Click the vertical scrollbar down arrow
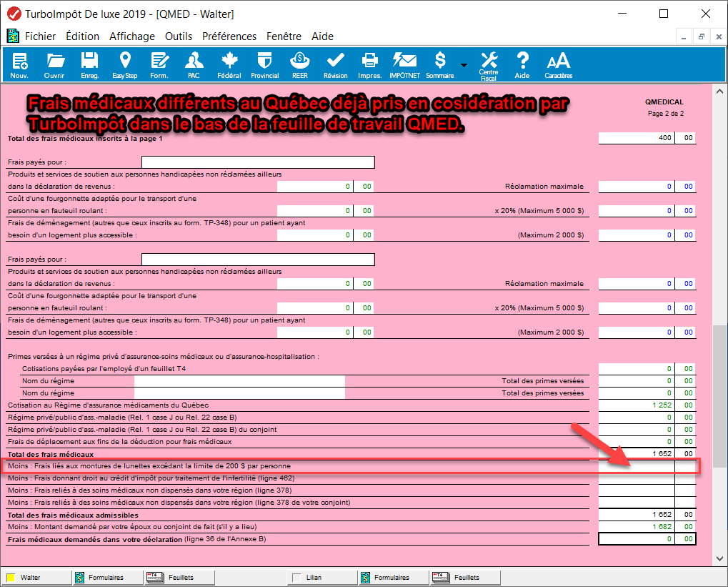The width and height of the screenshot is (728, 587). click(x=719, y=558)
